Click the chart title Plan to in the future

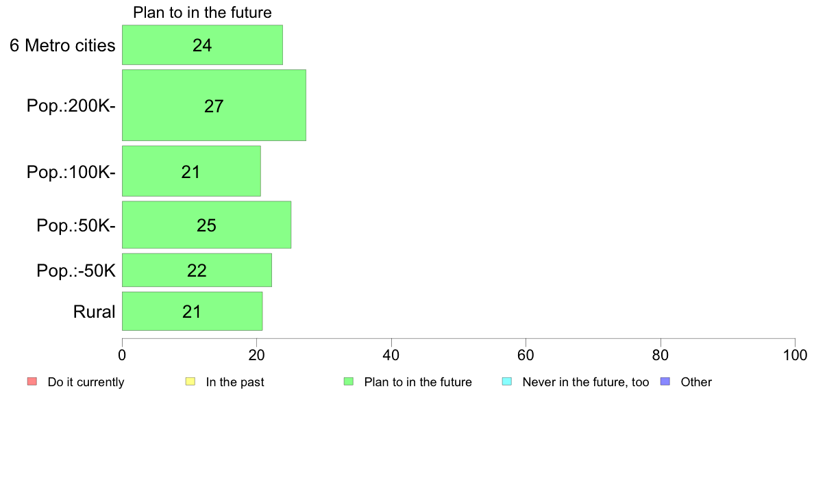202,12
